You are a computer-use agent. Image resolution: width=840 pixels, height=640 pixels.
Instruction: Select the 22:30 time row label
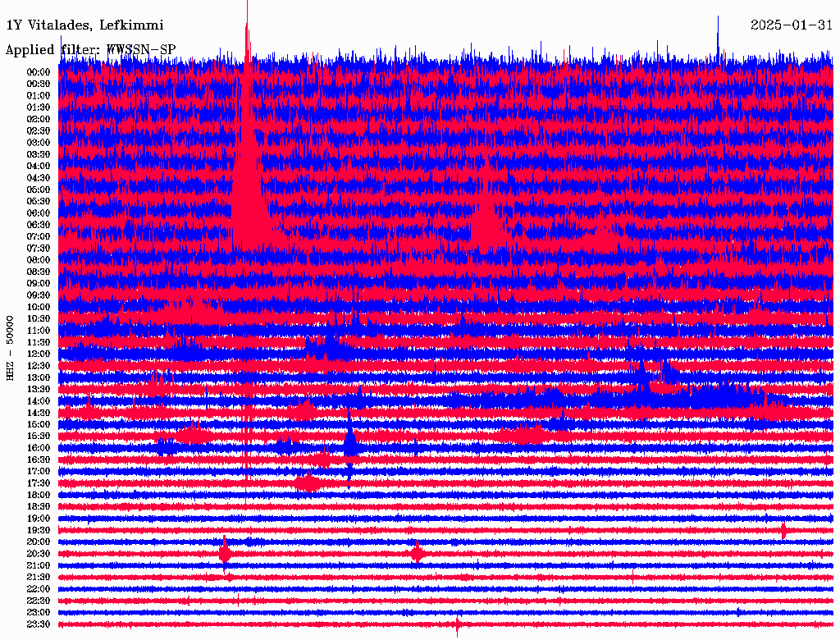tap(39, 601)
